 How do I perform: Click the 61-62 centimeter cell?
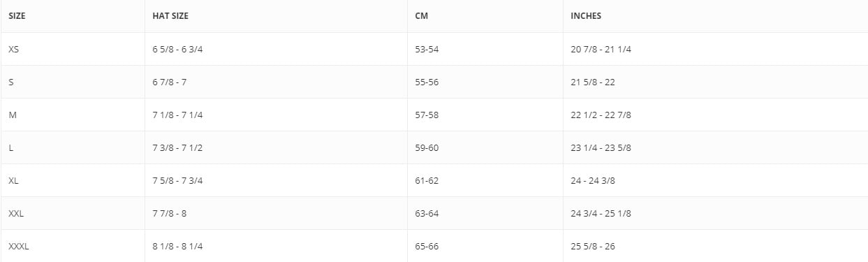[427, 180]
